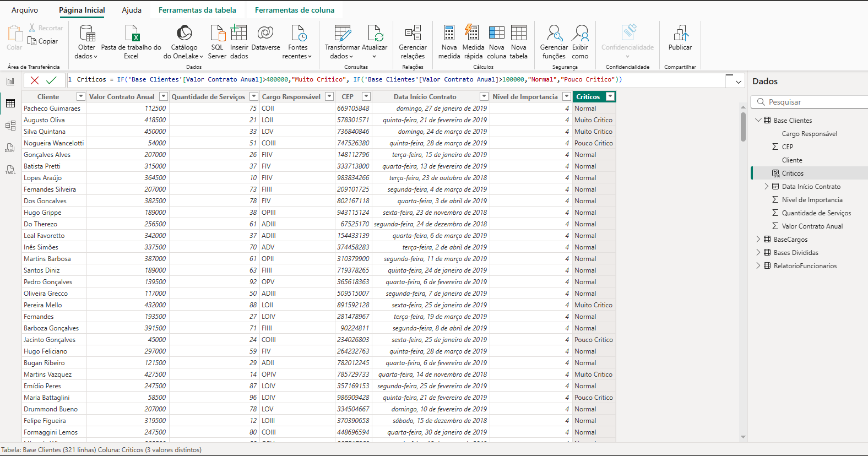Publish the report with Publicar
Screen dimensions: 868x456
click(x=680, y=39)
